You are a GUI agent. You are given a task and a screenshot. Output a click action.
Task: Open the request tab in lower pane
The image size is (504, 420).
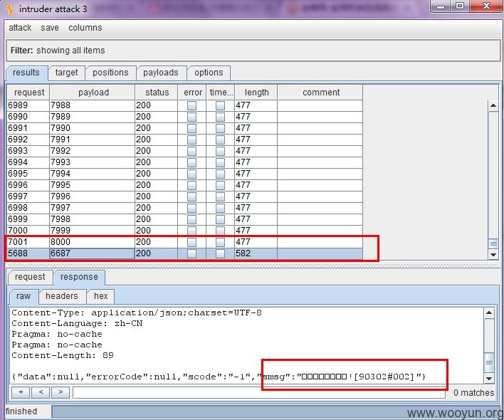[30, 277]
